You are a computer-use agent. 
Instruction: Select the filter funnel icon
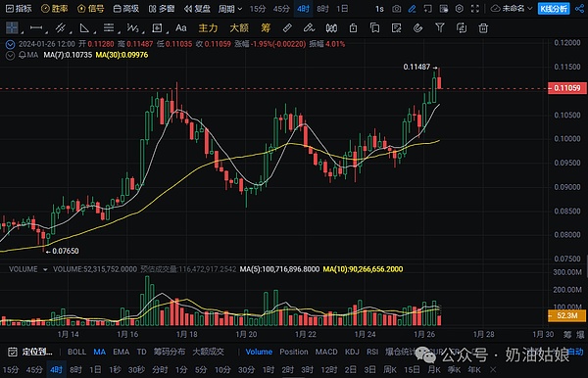point(440,27)
